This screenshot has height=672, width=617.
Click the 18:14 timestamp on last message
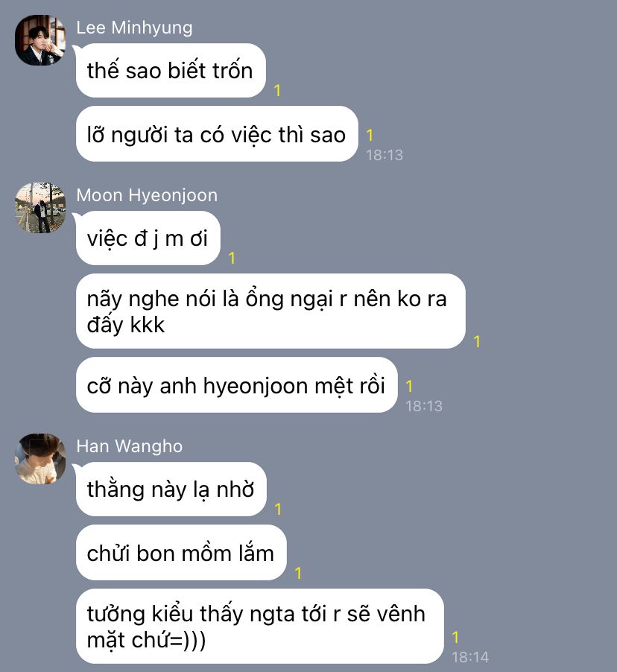click(470, 656)
